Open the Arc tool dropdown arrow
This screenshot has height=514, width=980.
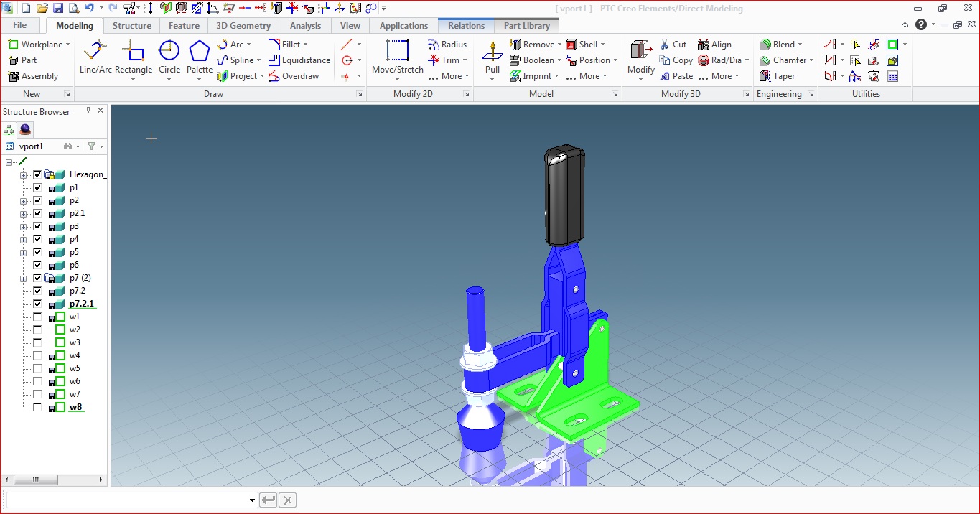pyautogui.click(x=250, y=45)
